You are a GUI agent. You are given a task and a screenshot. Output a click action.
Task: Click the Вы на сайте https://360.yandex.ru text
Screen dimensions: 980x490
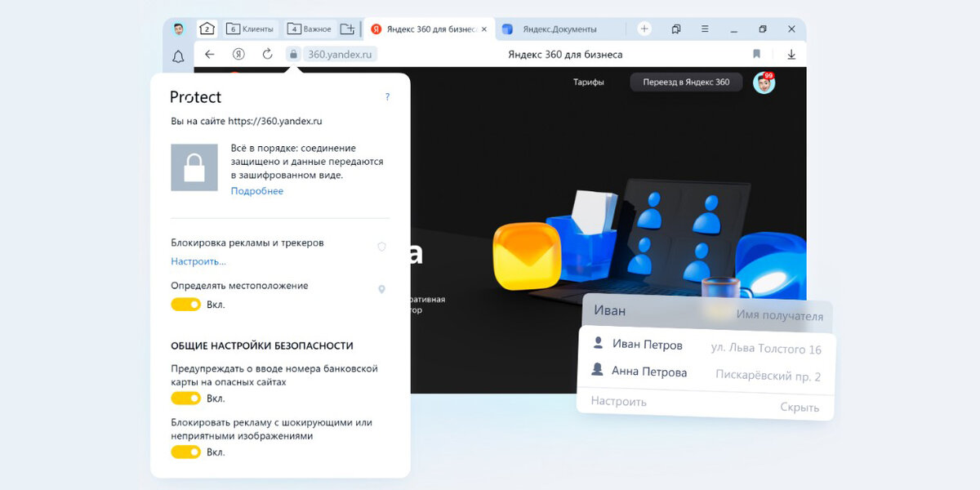247,121
